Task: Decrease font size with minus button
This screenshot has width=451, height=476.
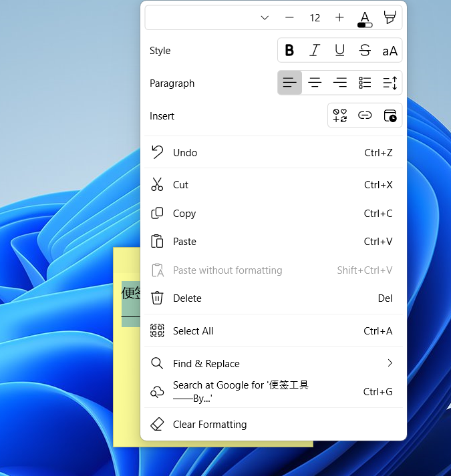Action: coord(289,17)
